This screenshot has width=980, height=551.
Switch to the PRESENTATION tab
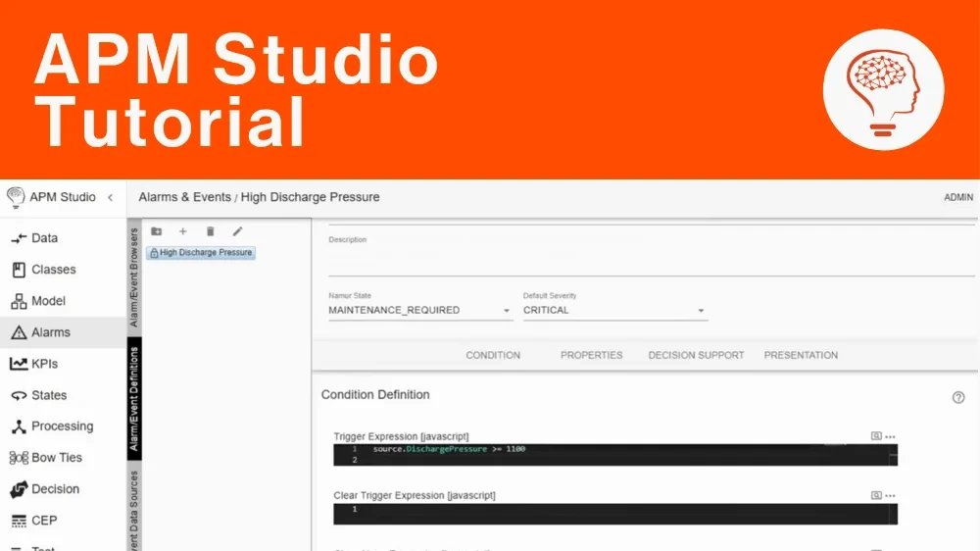[801, 355]
